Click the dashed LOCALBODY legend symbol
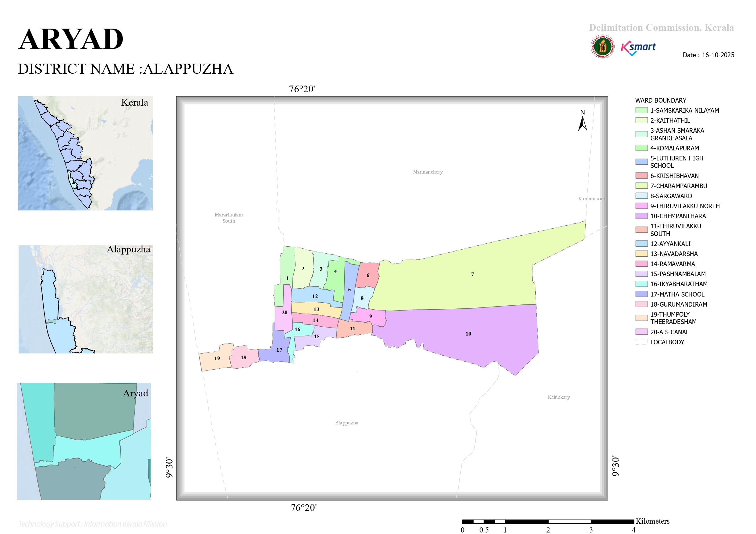The width and height of the screenshot is (756, 534). pos(641,342)
